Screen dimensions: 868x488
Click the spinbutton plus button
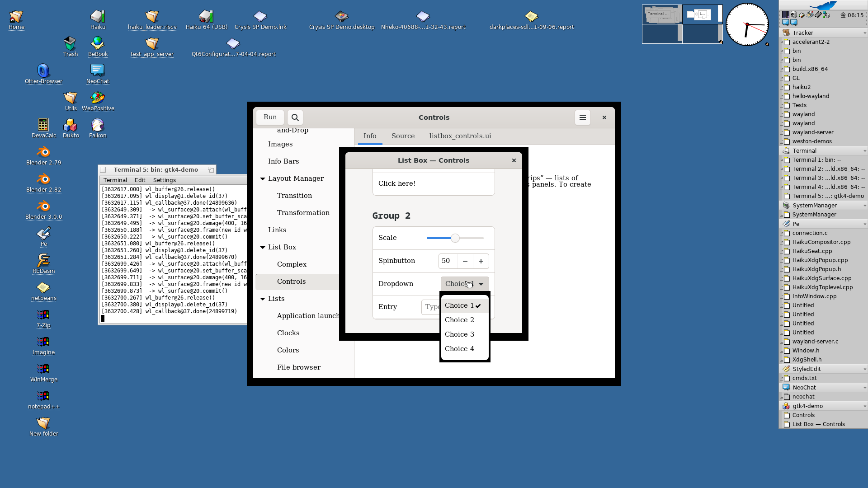(x=481, y=261)
